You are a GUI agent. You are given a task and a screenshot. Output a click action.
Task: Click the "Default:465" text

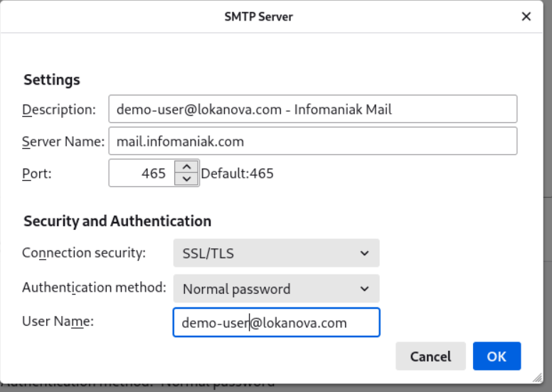pos(237,173)
